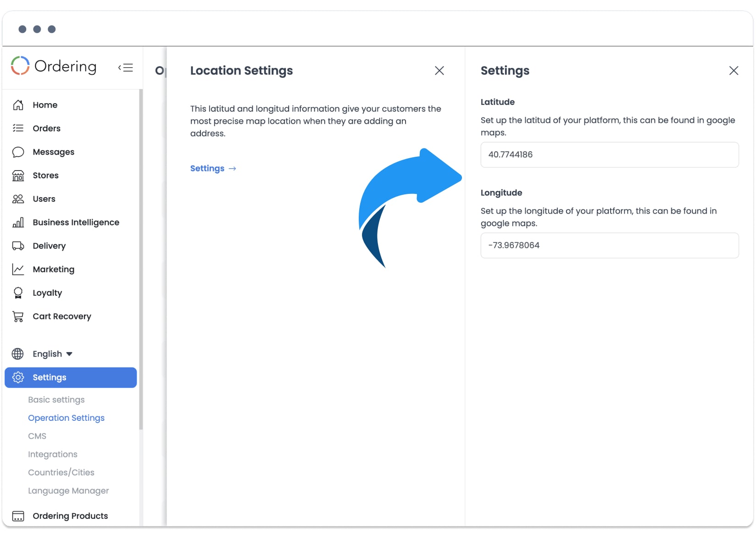The width and height of the screenshot is (756, 534).
Task: Open Messages from the sidebar
Action: [53, 152]
